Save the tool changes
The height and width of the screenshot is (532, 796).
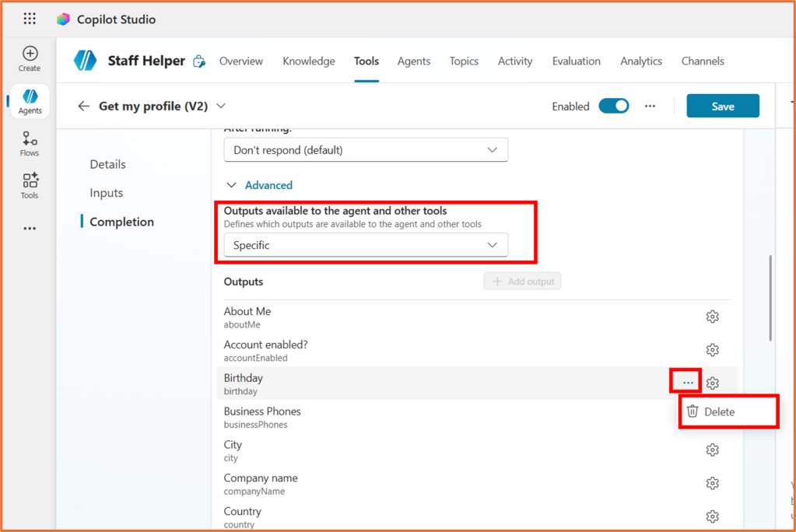pos(722,105)
